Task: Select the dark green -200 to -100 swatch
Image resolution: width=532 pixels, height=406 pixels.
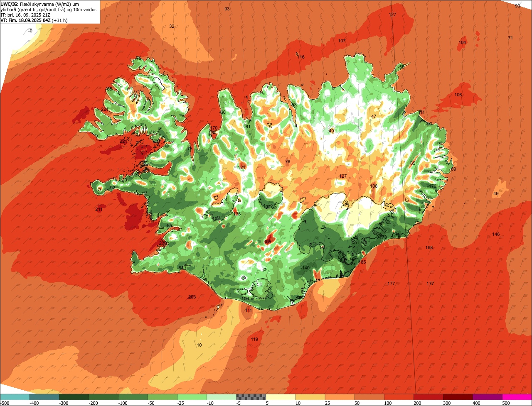Action: (103, 397)
